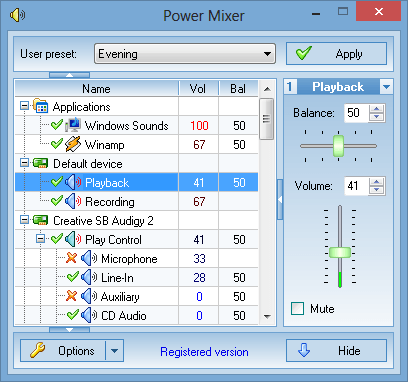Unmute Microphone via its red X mark
408x382 pixels.
click(x=71, y=258)
